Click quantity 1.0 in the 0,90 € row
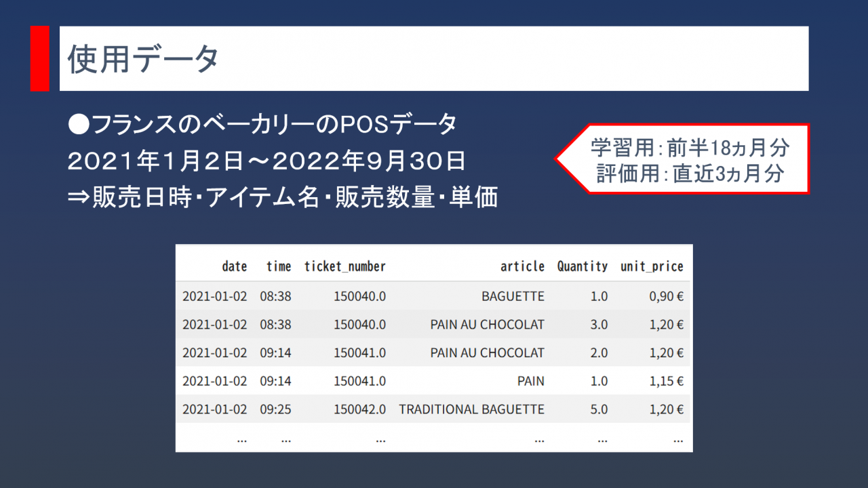Image resolution: width=868 pixels, height=488 pixels. [x=599, y=296]
